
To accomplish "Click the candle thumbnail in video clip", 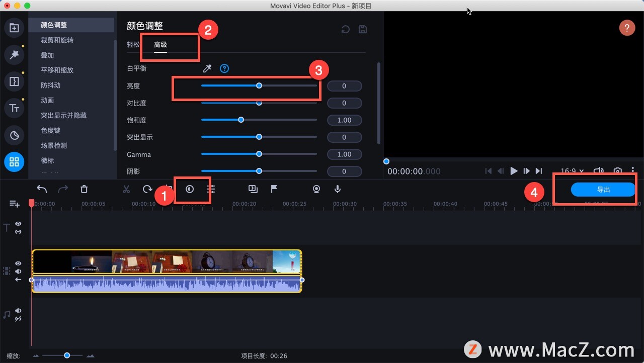I will 91,262.
